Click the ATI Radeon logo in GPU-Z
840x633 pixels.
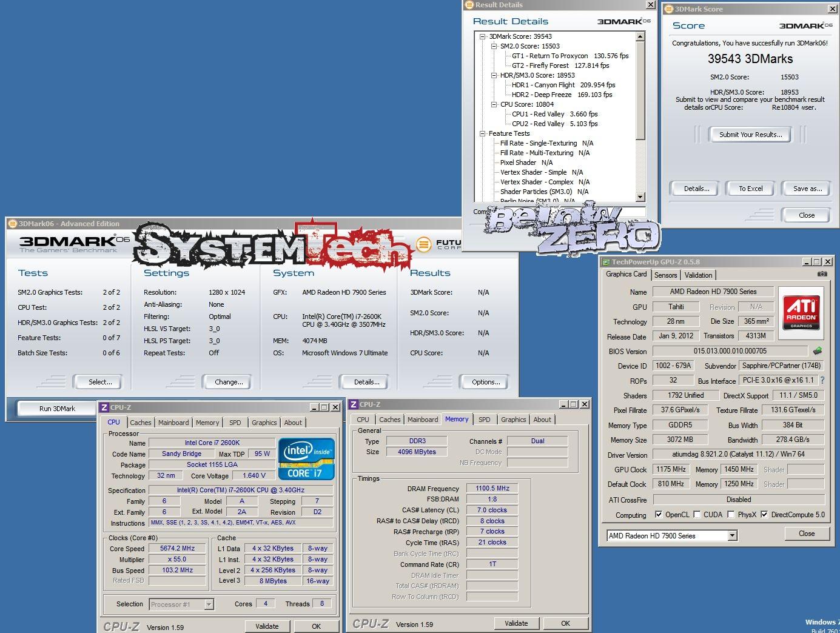coord(801,313)
